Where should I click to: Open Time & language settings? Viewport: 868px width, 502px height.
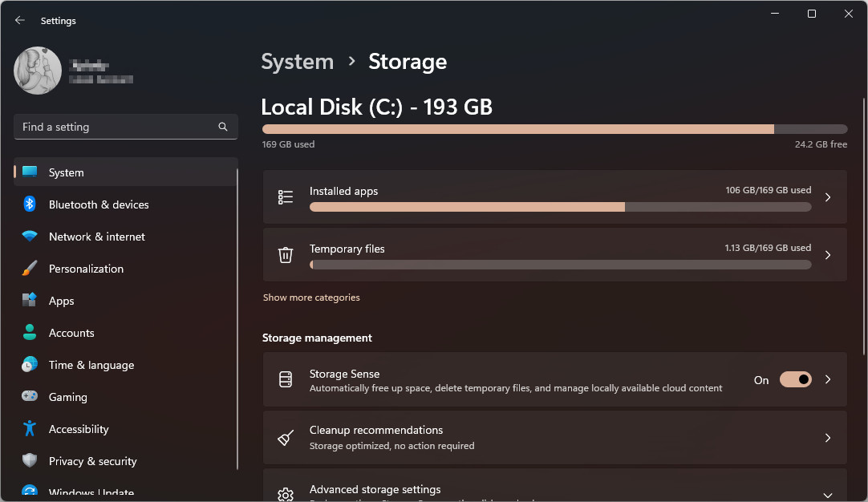(91, 365)
